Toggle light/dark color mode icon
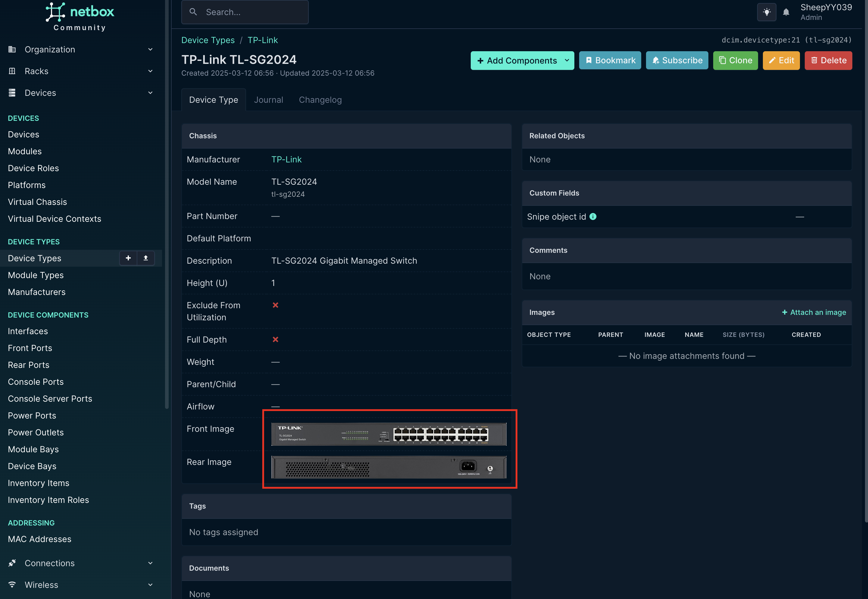868x599 pixels. point(766,12)
